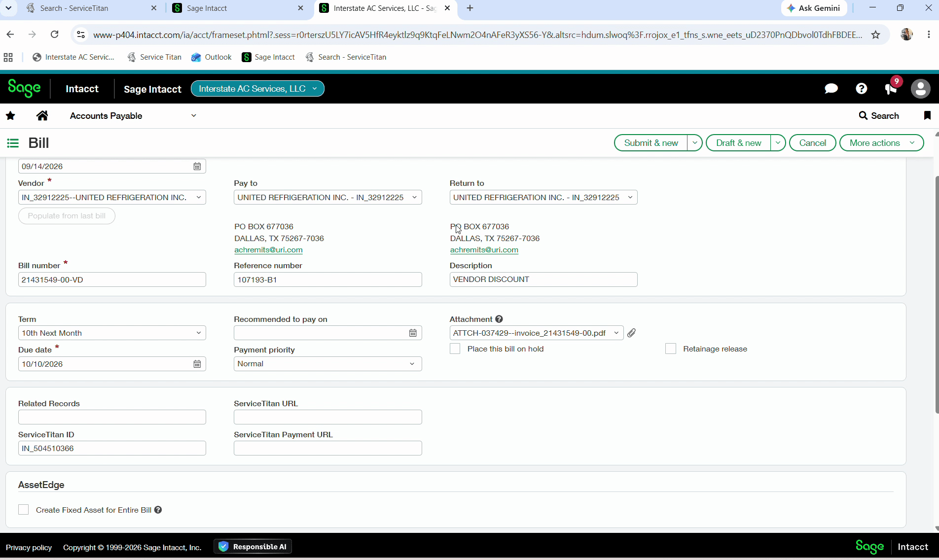Image resolution: width=939 pixels, height=560 pixels.
Task: Click in the Reference number field
Action: (328, 280)
